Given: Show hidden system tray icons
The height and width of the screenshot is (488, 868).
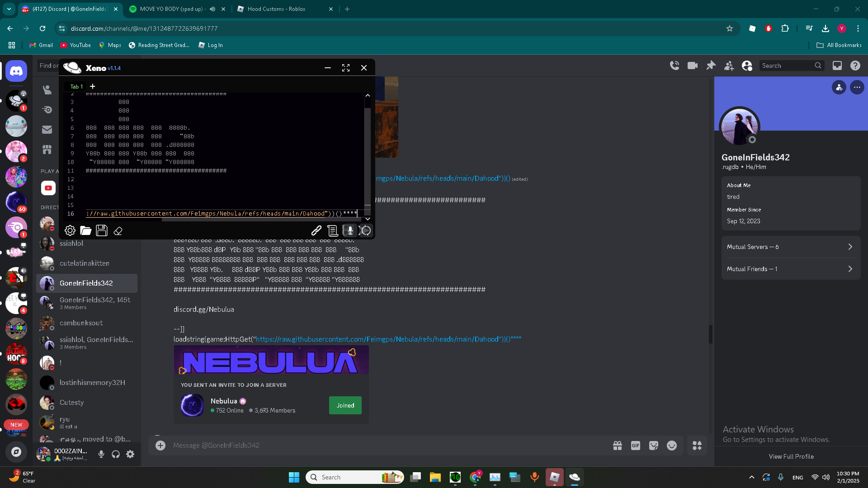Looking at the screenshot, I should coord(751,477).
